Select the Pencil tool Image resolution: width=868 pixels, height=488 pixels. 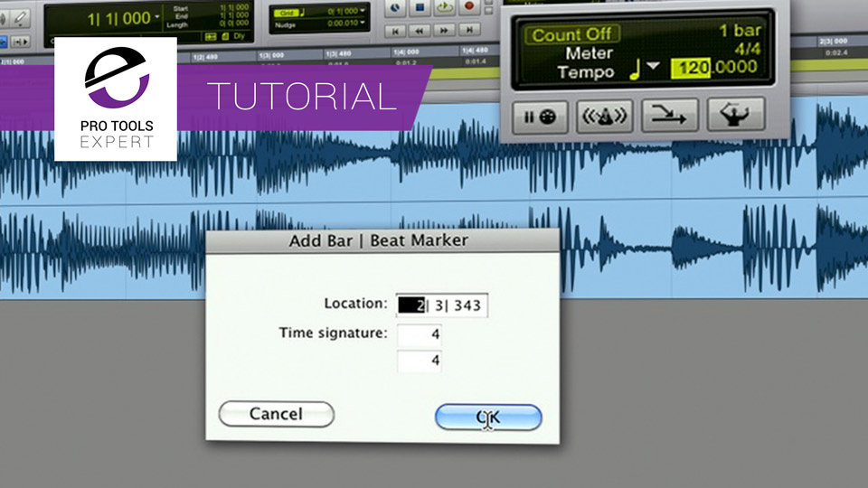point(20,18)
